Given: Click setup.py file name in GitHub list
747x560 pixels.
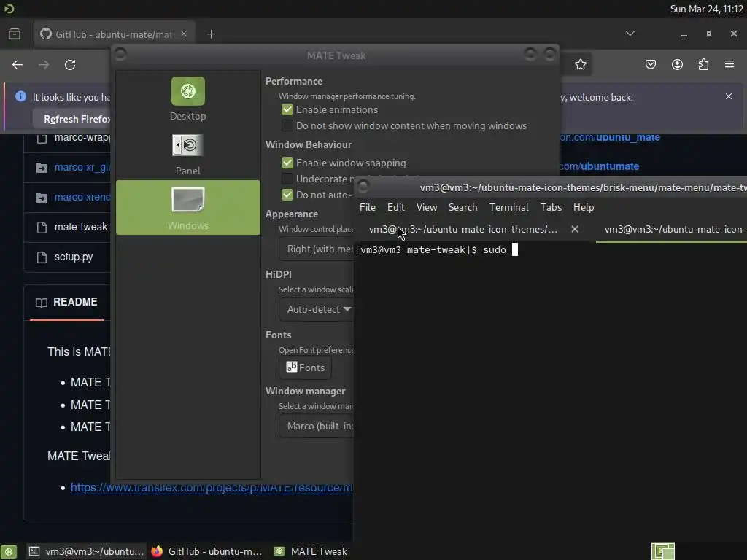Looking at the screenshot, I should 74,257.
